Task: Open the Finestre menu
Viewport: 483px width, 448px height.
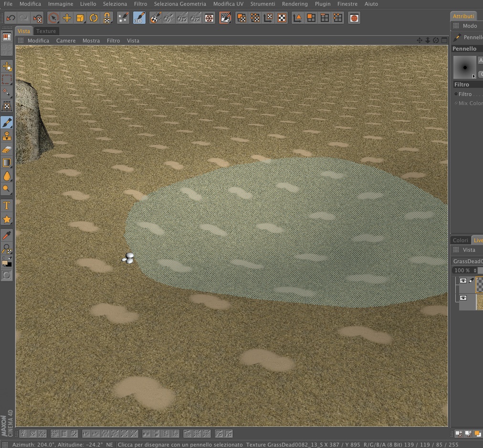Action: (347, 4)
